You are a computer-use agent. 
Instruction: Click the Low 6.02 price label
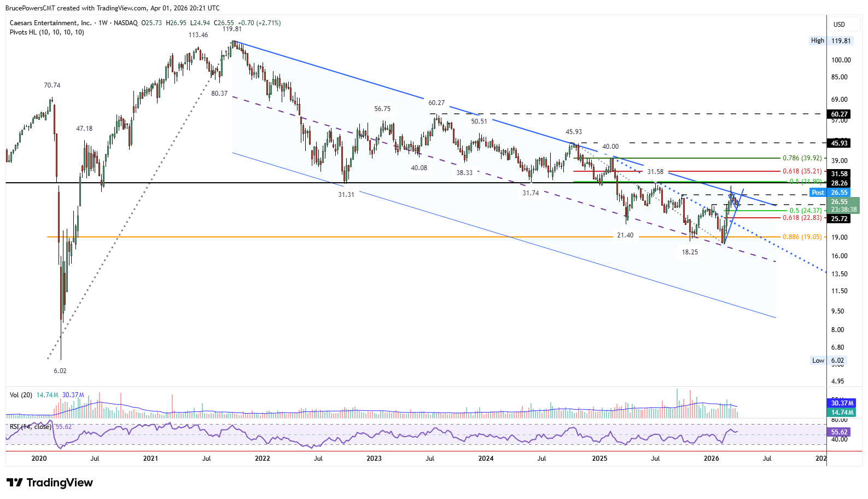point(828,361)
